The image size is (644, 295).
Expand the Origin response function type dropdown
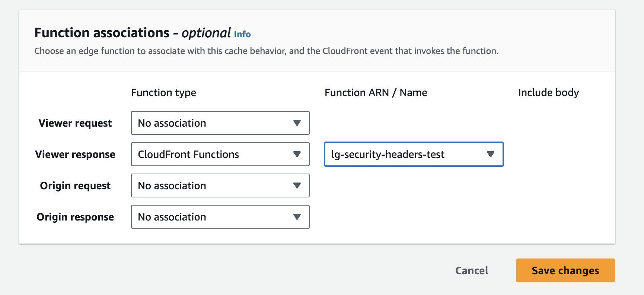(x=220, y=217)
